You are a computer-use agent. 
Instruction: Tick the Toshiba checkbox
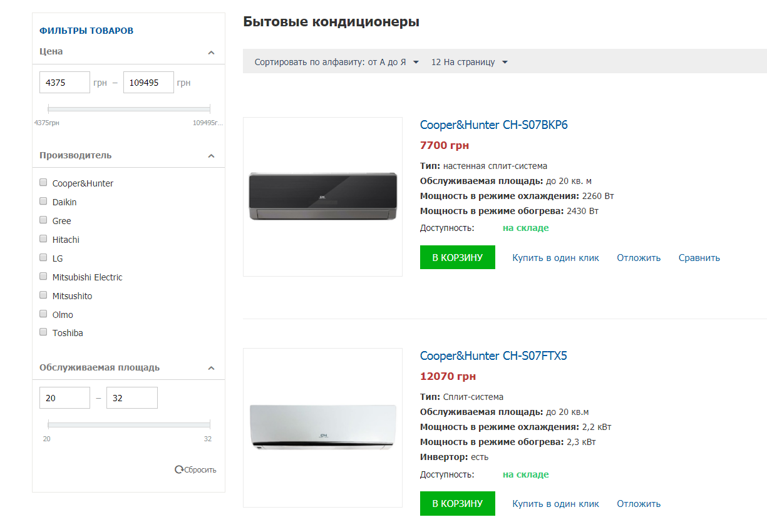(43, 332)
